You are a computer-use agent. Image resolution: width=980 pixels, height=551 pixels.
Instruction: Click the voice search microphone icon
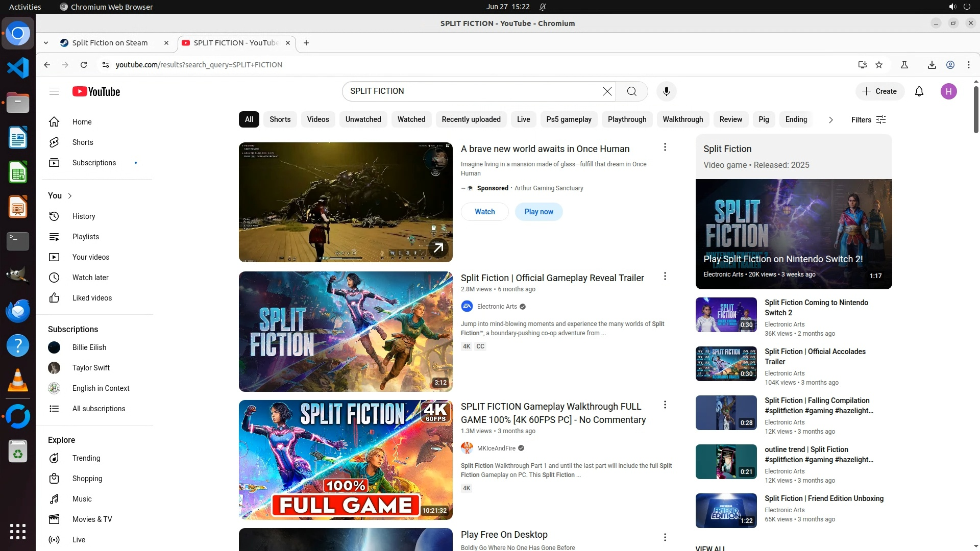coord(666,91)
